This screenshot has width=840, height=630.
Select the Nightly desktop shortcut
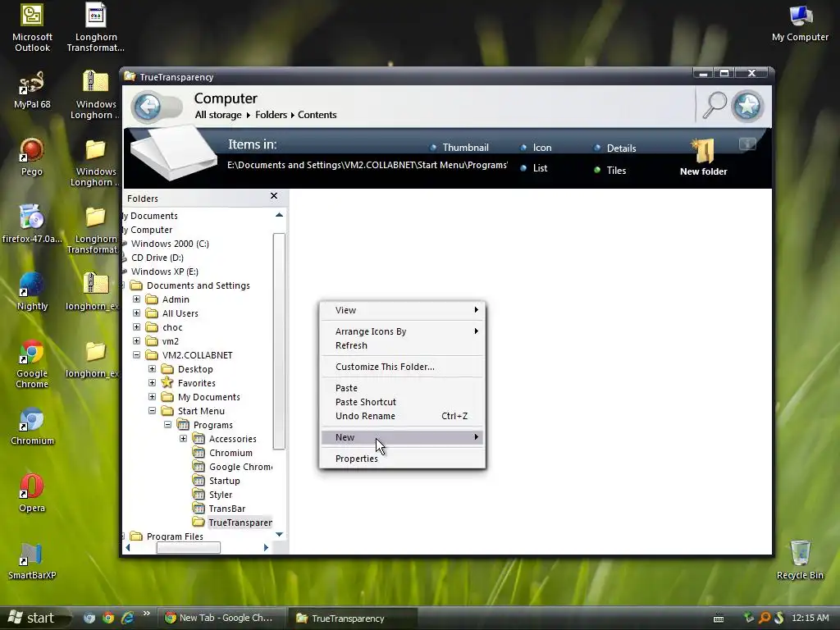(32, 291)
